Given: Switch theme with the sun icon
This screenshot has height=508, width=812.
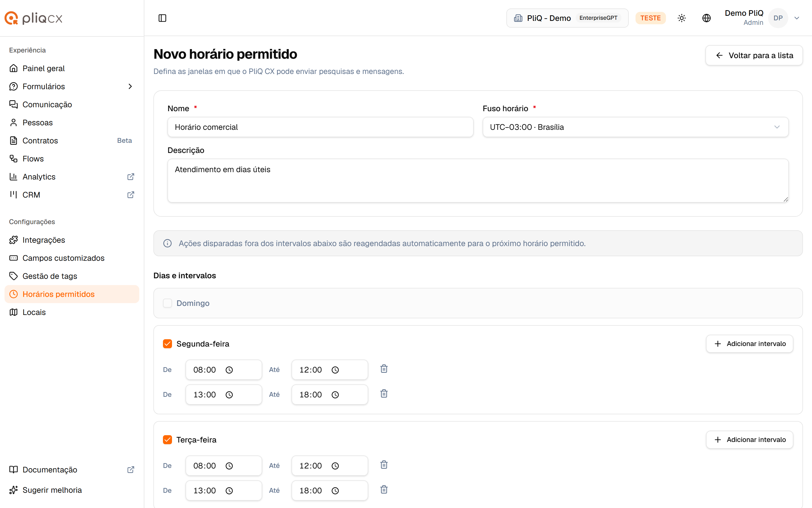Looking at the screenshot, I should pyautogui.click(x=681, y=18).
